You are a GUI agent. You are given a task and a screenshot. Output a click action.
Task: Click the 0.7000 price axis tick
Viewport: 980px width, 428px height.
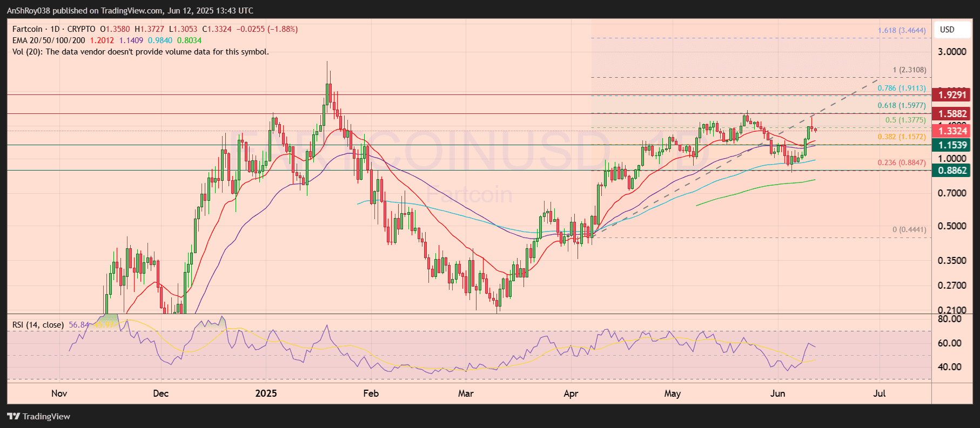pos(952,193)
